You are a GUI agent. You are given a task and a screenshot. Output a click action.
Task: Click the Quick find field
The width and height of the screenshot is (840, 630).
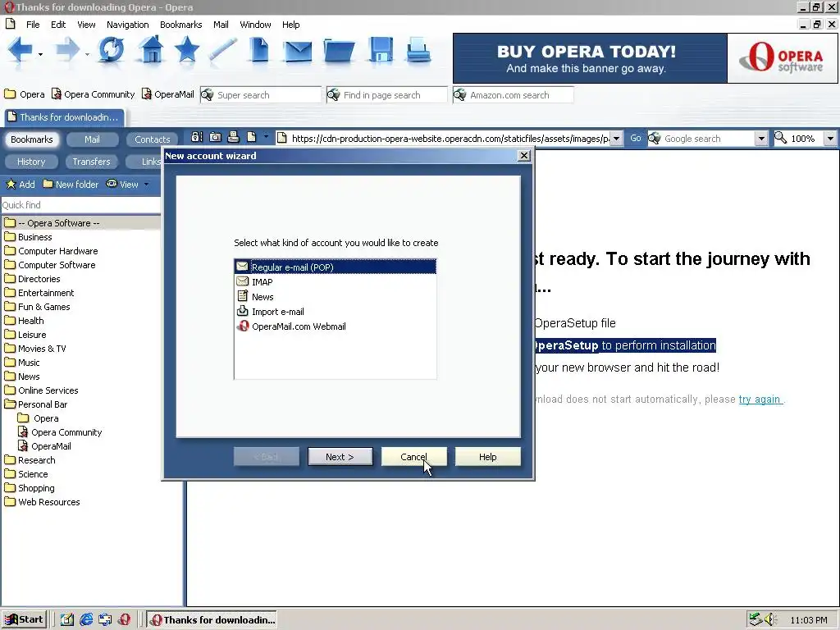click(80, 204)
